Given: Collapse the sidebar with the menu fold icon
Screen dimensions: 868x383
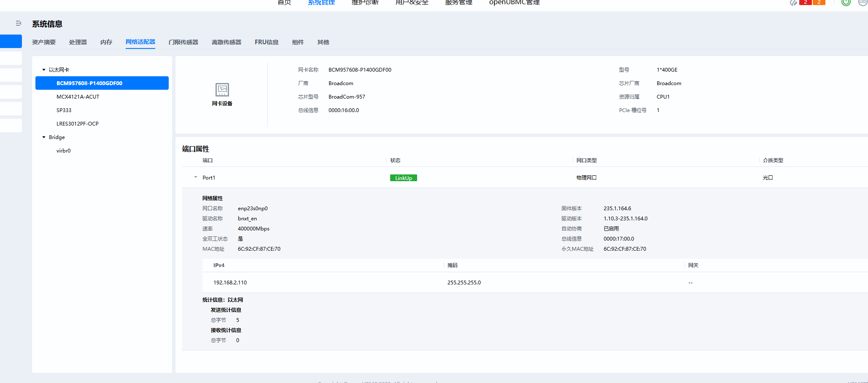Looking at the screenshot, I should (18, 23).
